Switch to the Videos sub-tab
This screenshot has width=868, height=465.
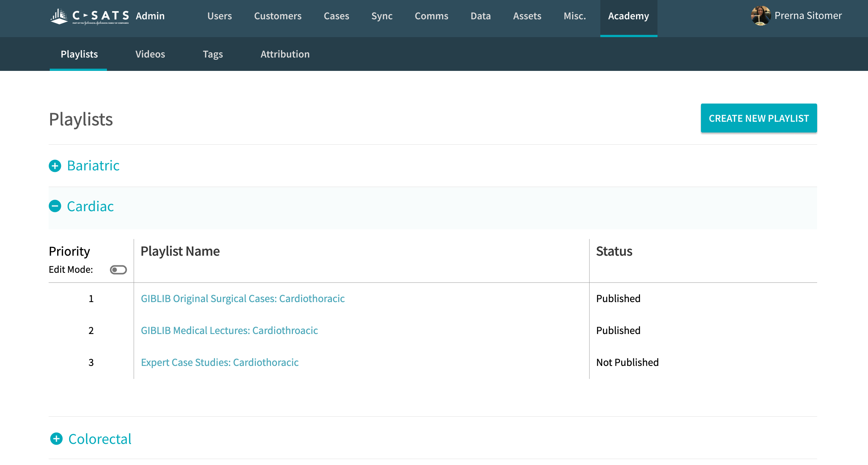(150, 54)
